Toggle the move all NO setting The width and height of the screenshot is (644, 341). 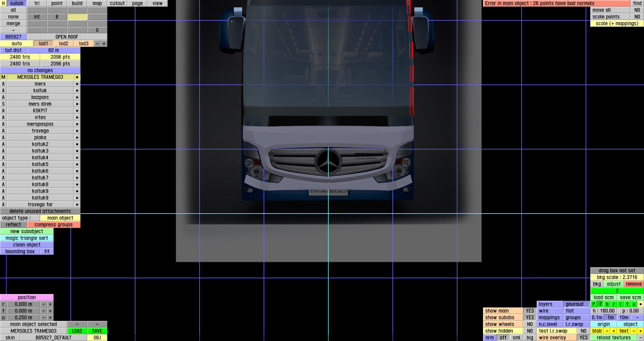click(637, 10)
